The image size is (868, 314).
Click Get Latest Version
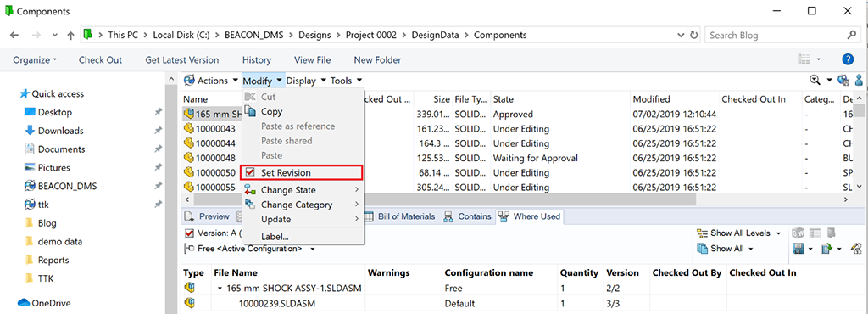181,59
